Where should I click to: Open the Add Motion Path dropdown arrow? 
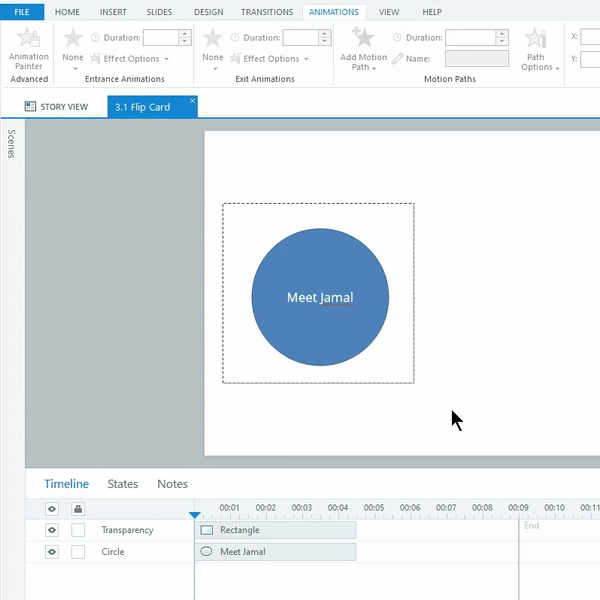tap(374, 68)
